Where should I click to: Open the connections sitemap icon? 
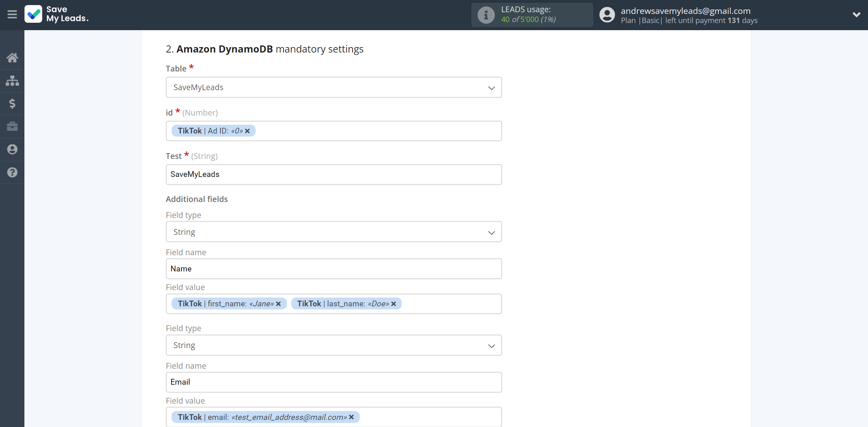(12, 81)
